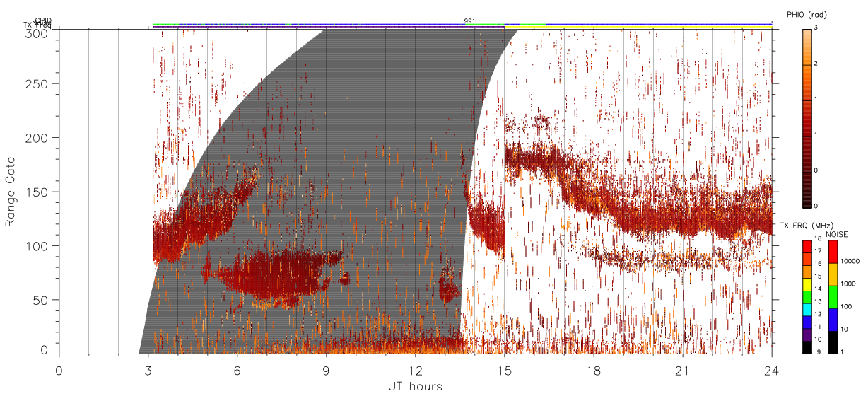
Task: Click the '150' tick on Range Gate axis
Action: click(x=38, y=192)
